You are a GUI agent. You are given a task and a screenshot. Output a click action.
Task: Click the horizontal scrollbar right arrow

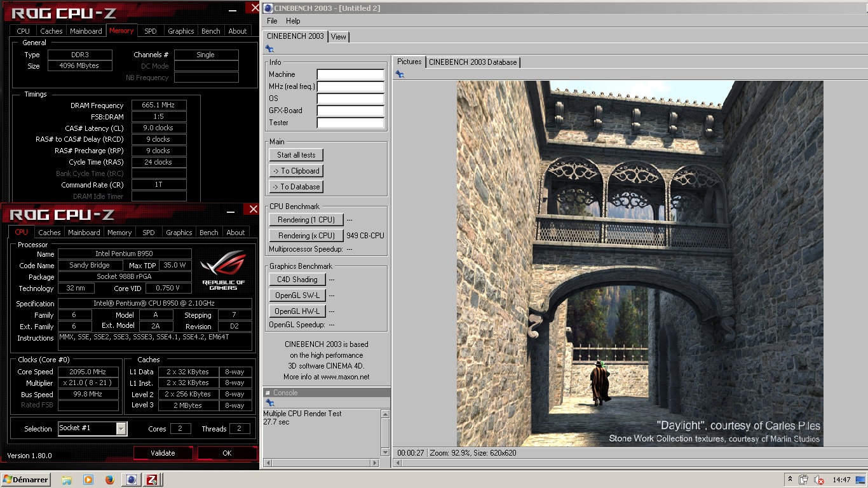click(375, 463)
